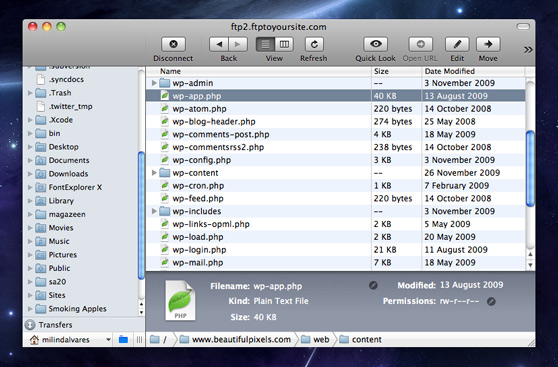Click the Open URL toolbar button
The height and width of the screenshot is (367, 558).
pos(420,44)
